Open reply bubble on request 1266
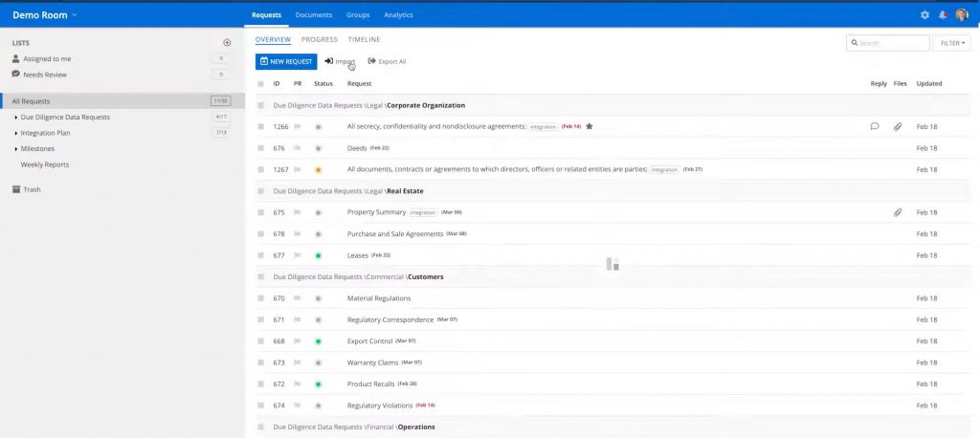 tap(875, 126)
